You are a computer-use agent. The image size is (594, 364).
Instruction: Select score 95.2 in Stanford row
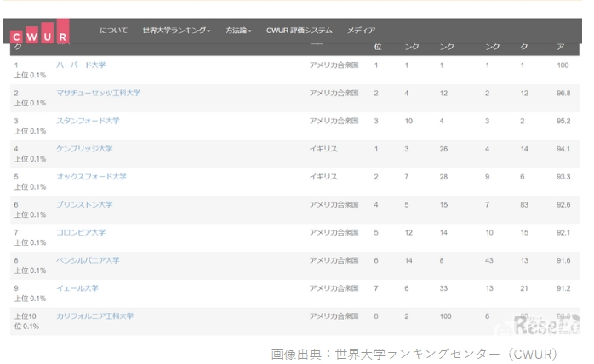[x=563, y=122]
